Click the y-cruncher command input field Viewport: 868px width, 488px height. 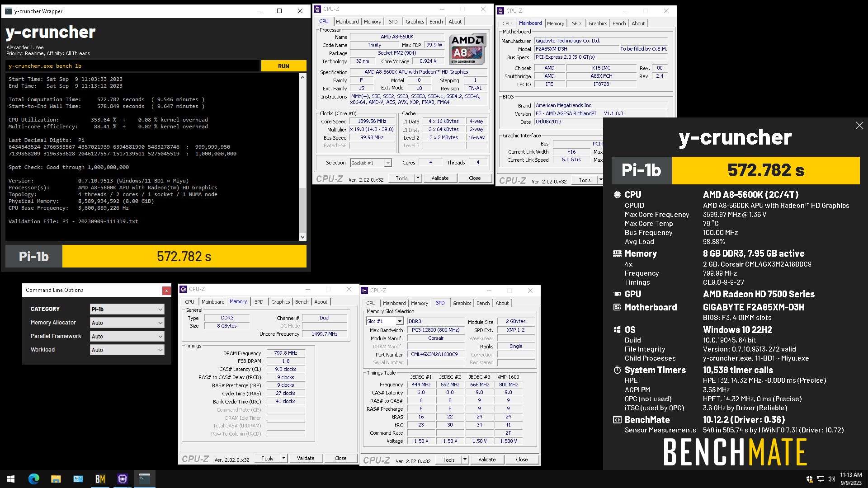click(x=133, y=66)
